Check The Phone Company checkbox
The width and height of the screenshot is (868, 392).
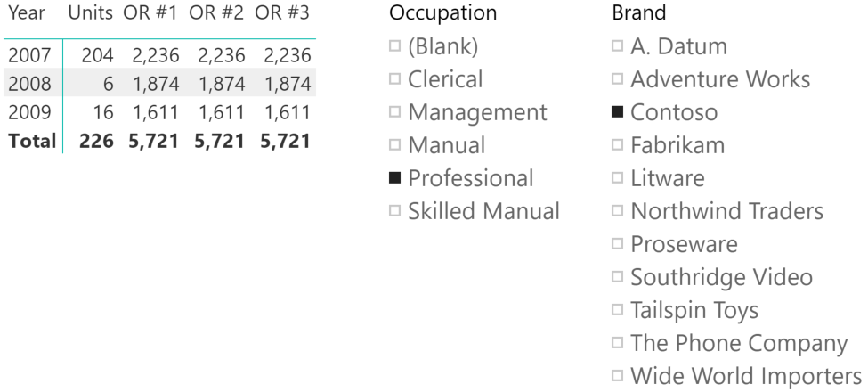pyautogui.click(x=617, y=342)
